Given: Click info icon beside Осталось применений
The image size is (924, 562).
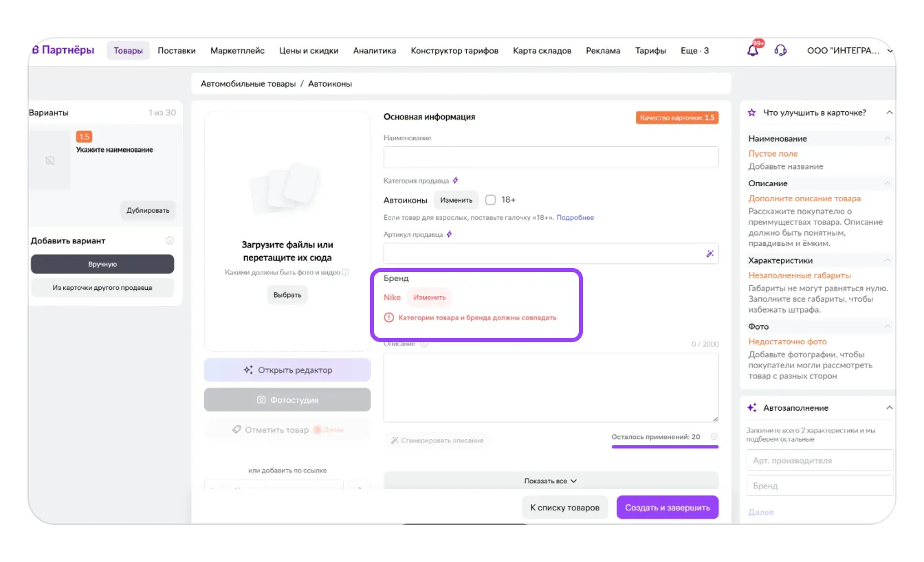Looking at the screenshot, I should [x=714, y=437].
